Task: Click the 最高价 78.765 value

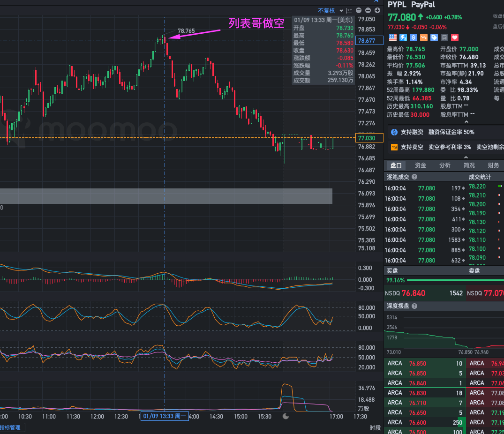Action: click(415, 49)
